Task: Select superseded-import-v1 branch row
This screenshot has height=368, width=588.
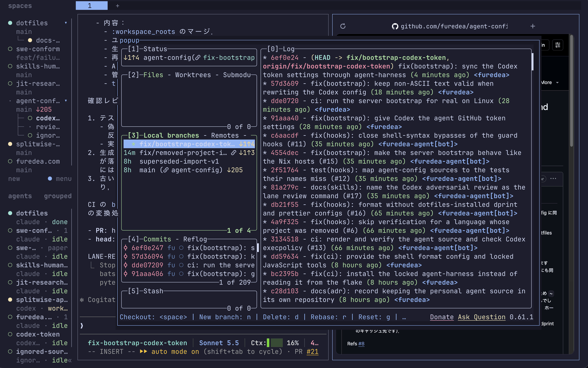Action: tap(189, 161)
